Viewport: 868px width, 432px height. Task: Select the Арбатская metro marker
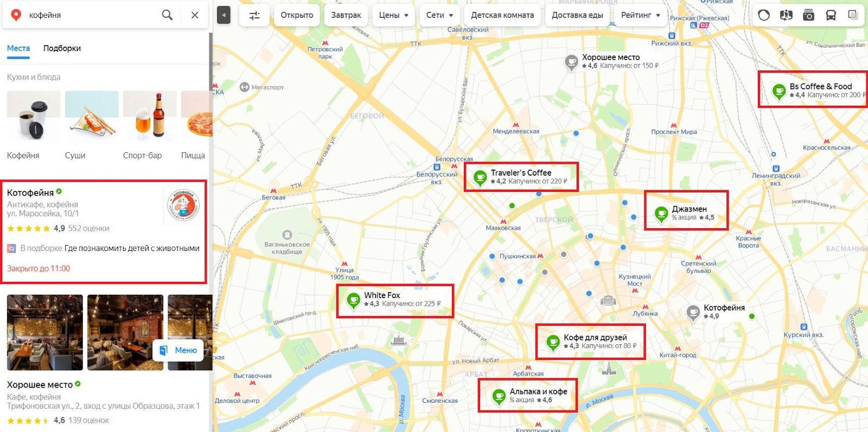(528, 367)
